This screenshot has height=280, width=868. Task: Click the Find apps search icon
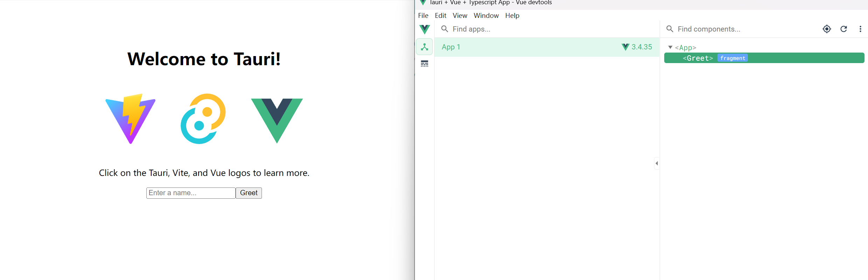445,29
